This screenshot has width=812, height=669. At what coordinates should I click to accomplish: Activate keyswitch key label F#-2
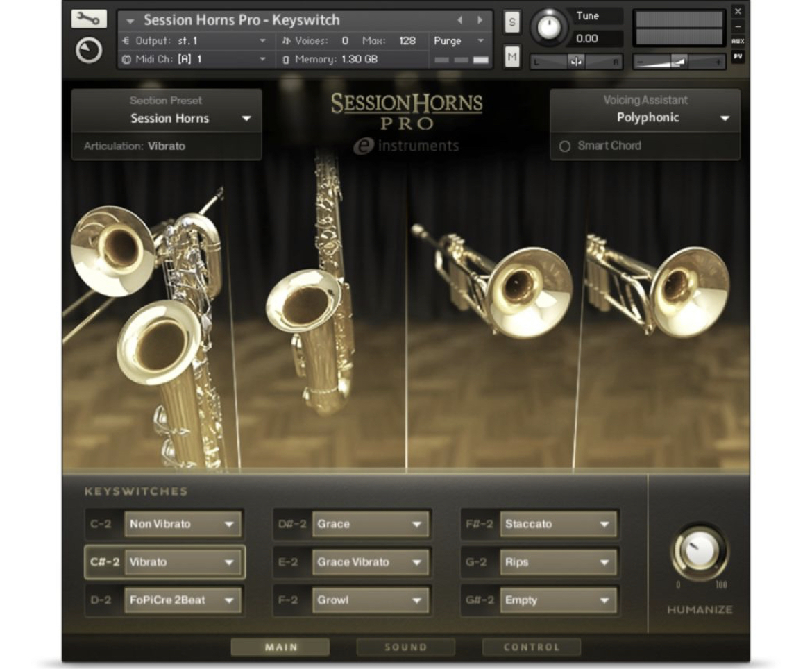click(x=479, y=524)
